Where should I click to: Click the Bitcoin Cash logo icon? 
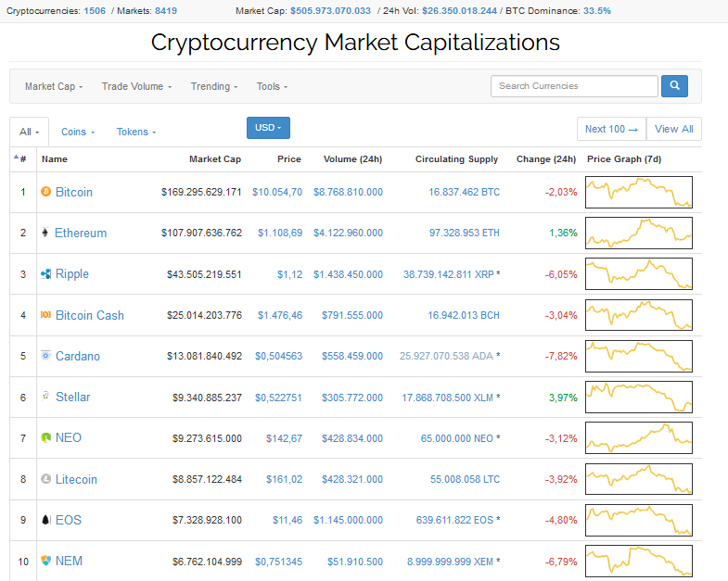click(x=46, y=315)
